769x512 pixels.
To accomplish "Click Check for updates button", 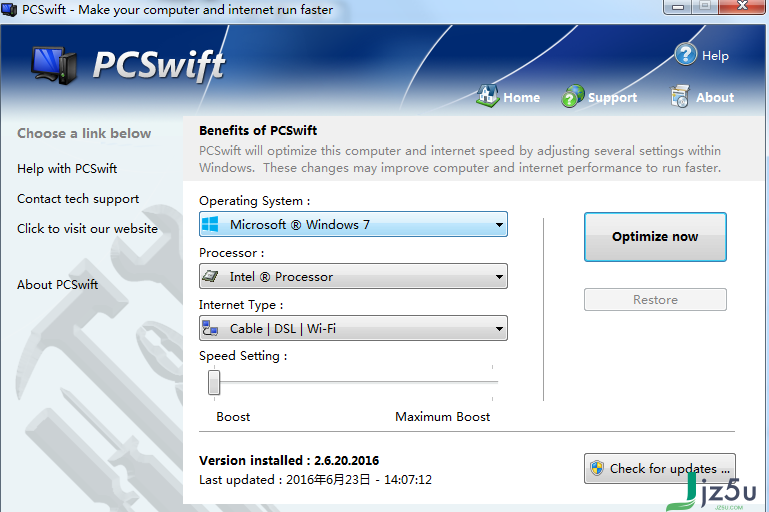I will pos(659,468).
